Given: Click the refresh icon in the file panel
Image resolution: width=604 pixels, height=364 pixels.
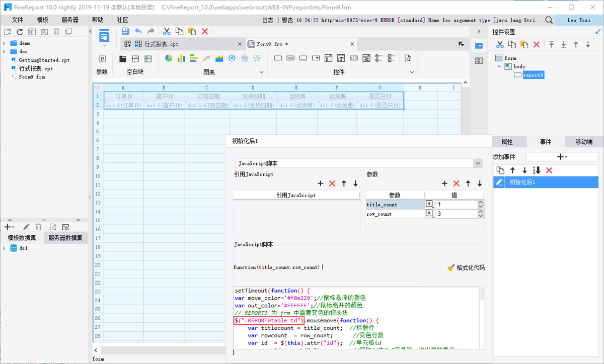Looking at the screenshot, I should [20, 32].
